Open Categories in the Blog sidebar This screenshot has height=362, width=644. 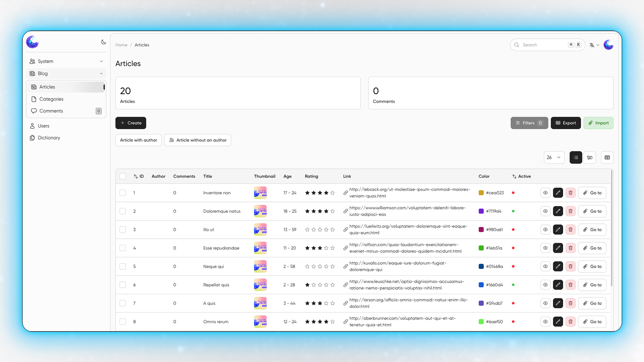pos(51,99)
